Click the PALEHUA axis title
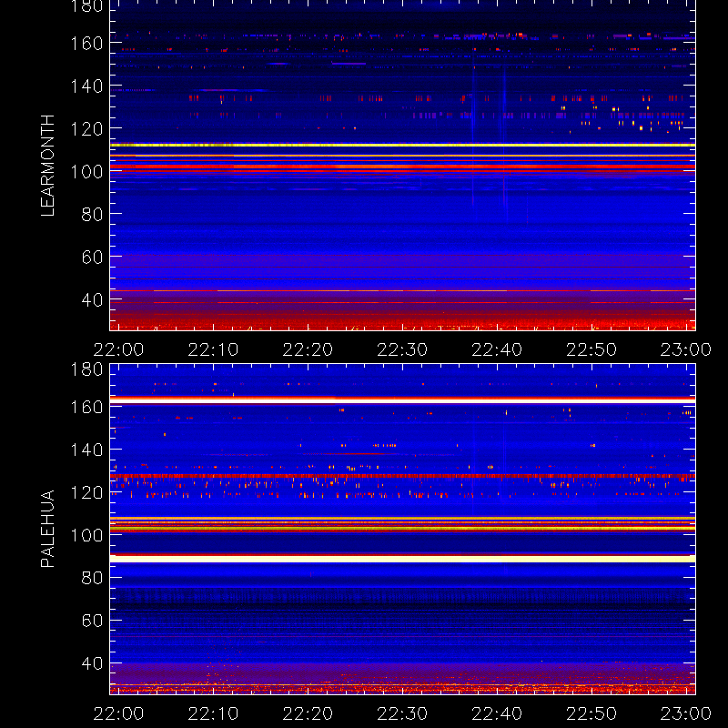 pos(48,529)
